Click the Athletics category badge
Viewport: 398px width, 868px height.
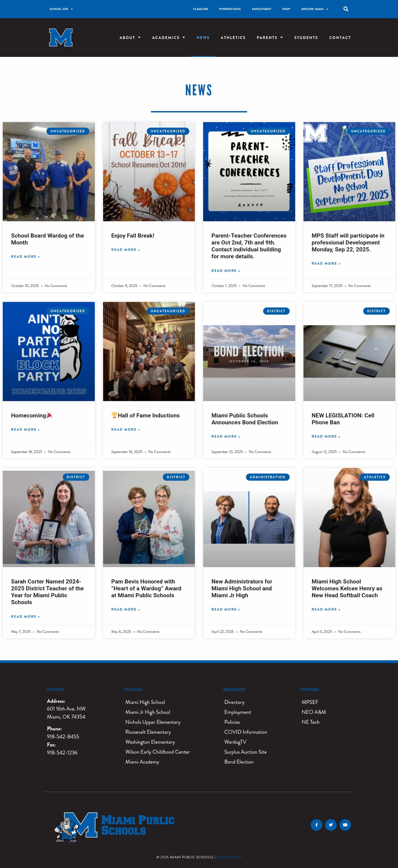tap(375, 477)
